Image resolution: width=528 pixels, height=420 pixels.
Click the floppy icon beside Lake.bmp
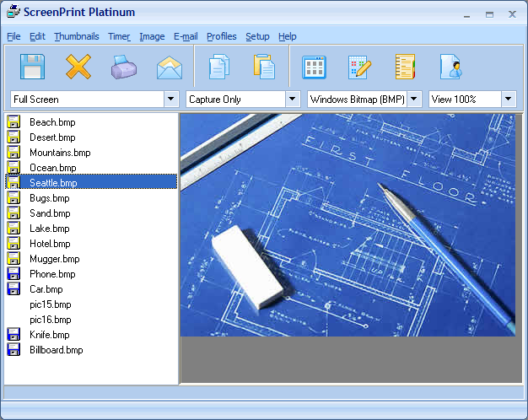pos(13,228)
